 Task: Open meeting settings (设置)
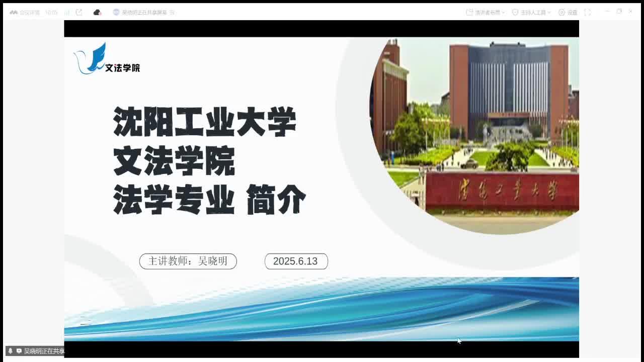pos(568,13)
